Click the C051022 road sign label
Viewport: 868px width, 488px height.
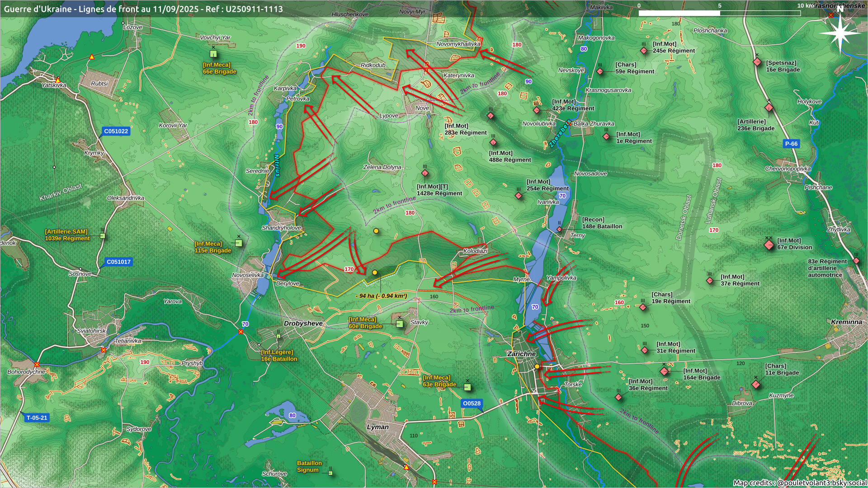[x=116, y=131]
